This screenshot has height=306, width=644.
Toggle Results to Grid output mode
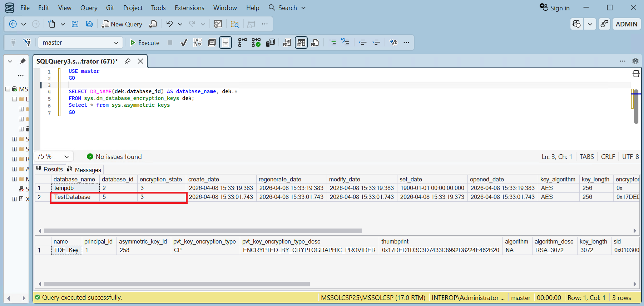click(301, 43)
